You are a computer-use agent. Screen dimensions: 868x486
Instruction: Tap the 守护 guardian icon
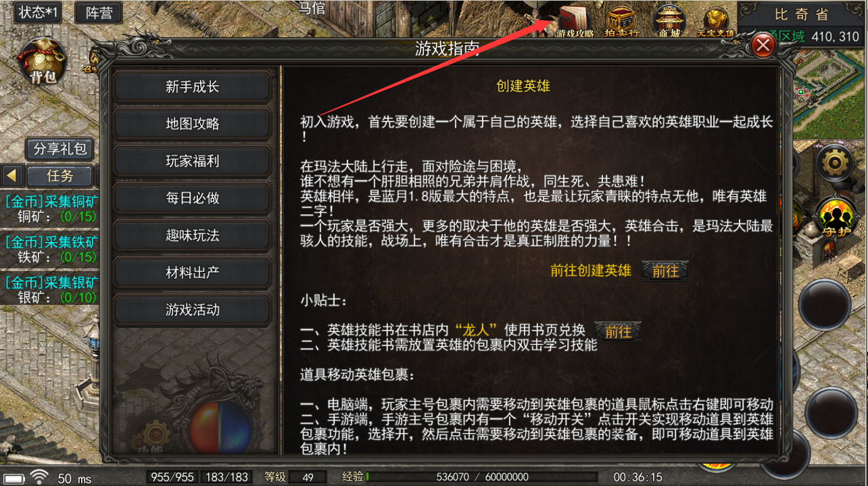(835, 218)
